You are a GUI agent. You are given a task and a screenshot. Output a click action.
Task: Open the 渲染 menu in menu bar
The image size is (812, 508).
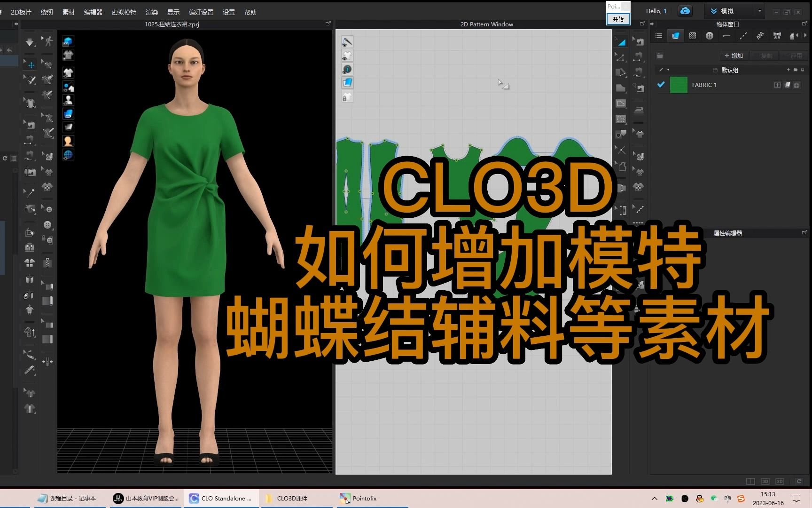[x=151, y=12]
